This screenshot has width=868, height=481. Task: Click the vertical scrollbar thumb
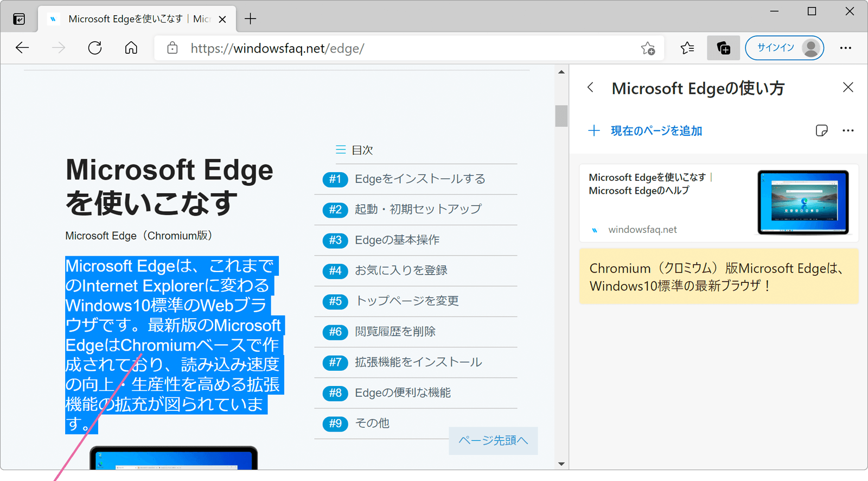click(561, 116)
